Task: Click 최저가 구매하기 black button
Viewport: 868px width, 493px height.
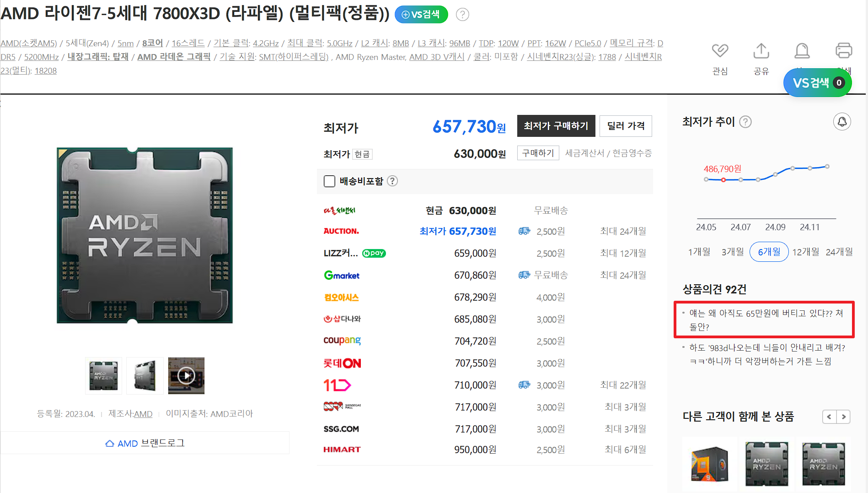Action: click(x=556, y=126)
